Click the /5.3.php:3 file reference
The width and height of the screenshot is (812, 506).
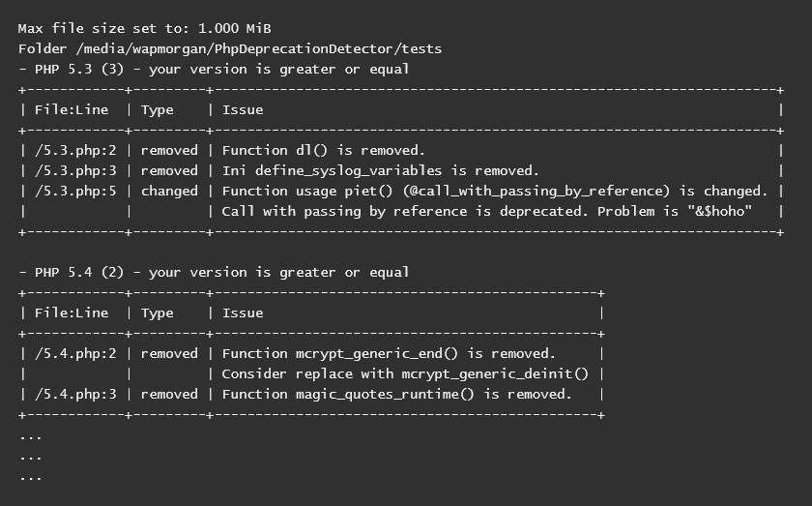75,170
